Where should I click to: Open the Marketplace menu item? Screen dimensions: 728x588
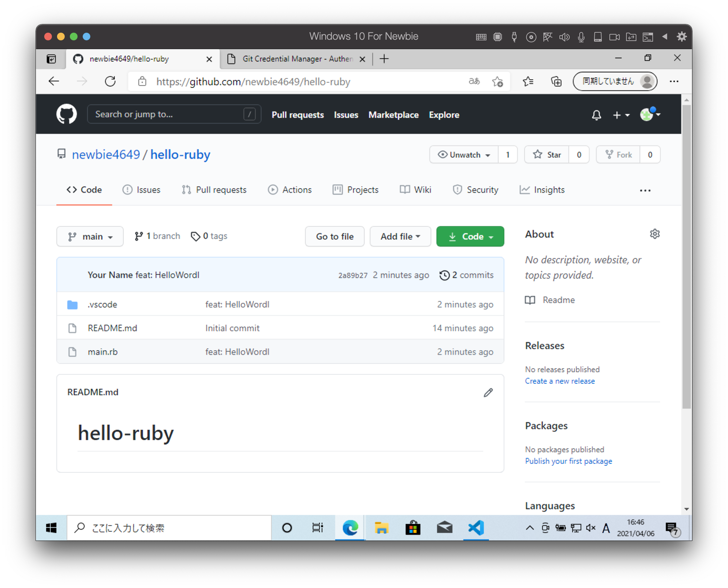[393, 115]
